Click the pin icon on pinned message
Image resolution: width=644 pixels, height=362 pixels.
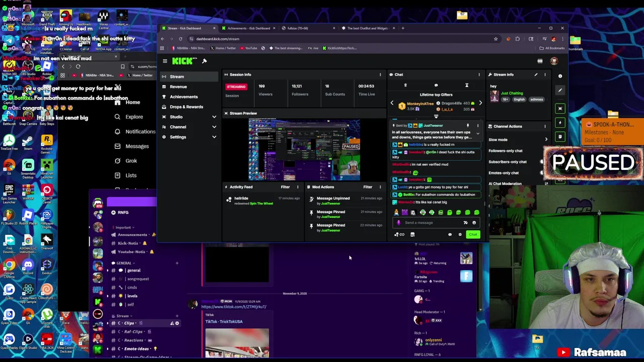467,125
